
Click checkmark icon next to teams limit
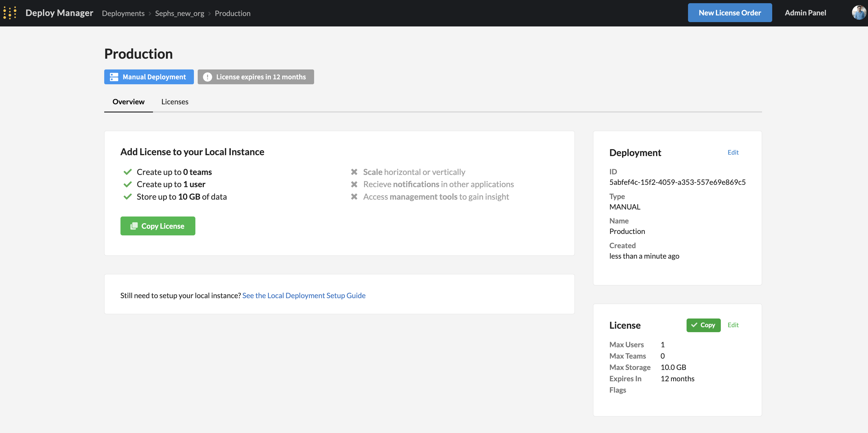[x=127, y=172]
